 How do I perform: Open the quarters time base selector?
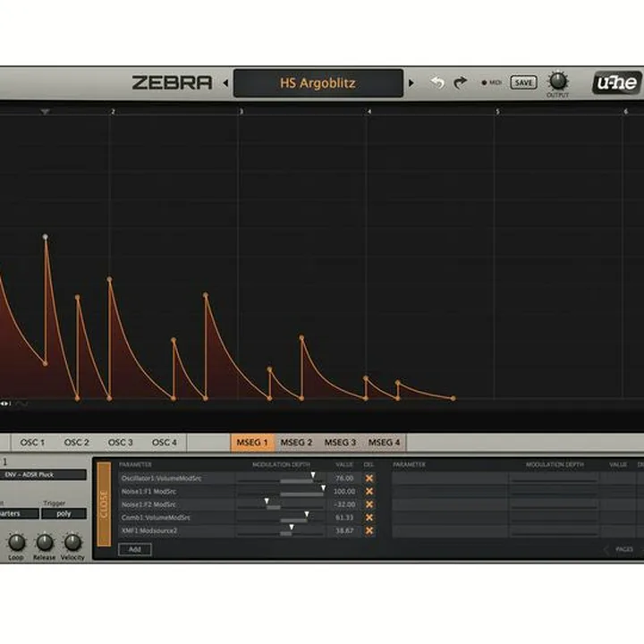click(x=20, y=513)
